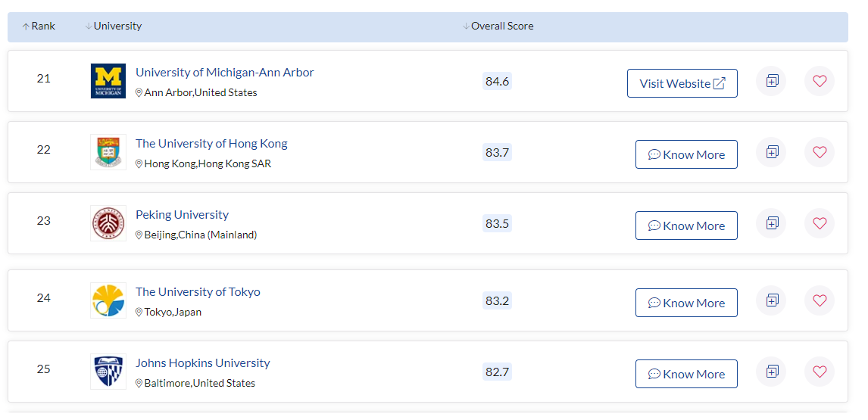Viewport: 868px width, 420px height.
Task: Click Know More for University of Hong Kong
Action: pos(686,154)
